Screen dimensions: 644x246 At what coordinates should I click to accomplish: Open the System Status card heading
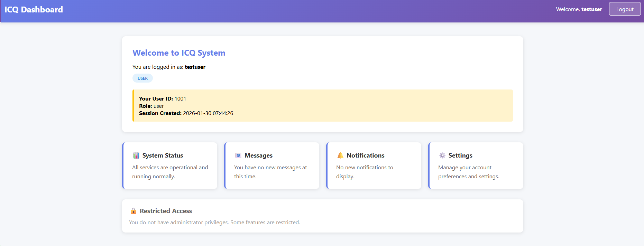[x=163, y=155]
